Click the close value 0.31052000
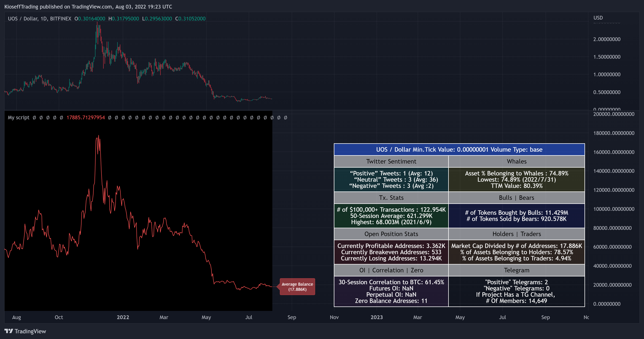 coord(192,19)
